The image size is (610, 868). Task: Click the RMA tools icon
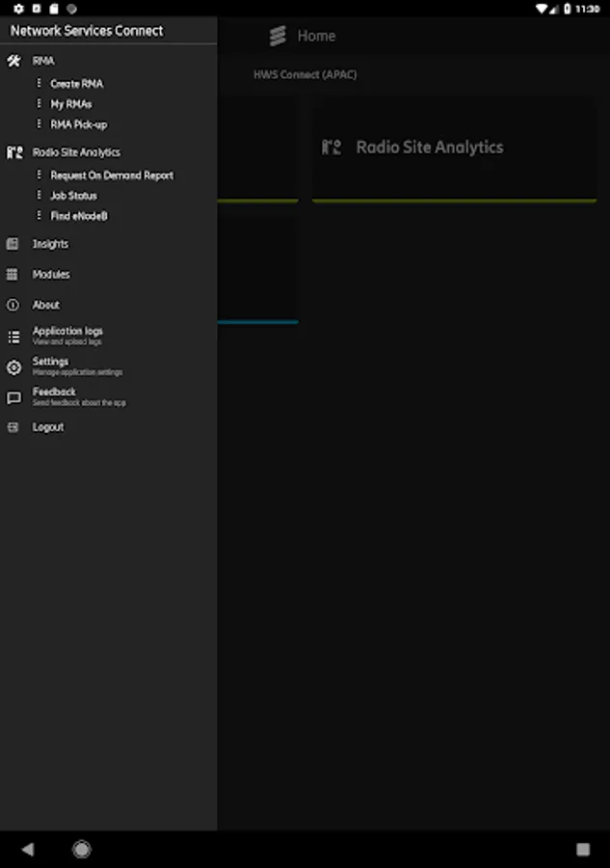pyautogui.click(x=13, y=61)
